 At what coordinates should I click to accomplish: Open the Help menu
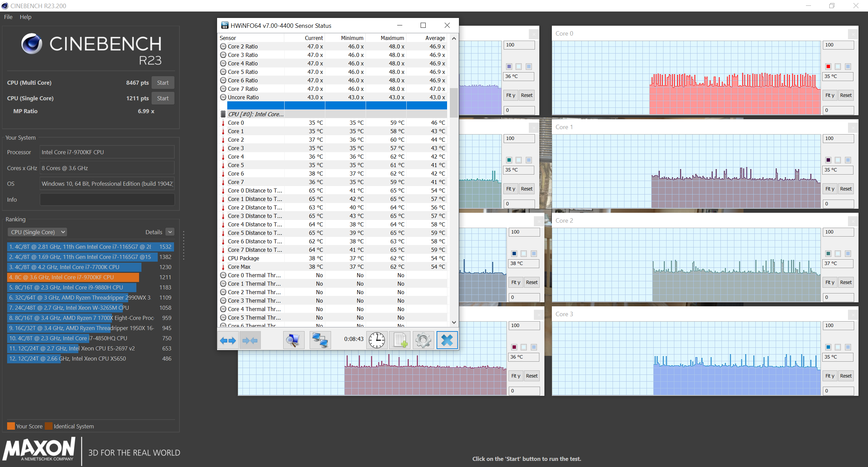tap(25, 17)
